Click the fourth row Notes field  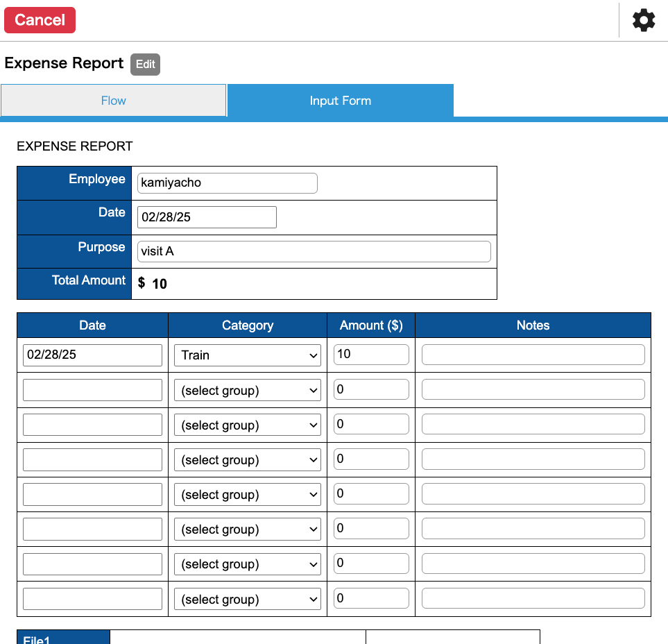click(x=533, y=459)
